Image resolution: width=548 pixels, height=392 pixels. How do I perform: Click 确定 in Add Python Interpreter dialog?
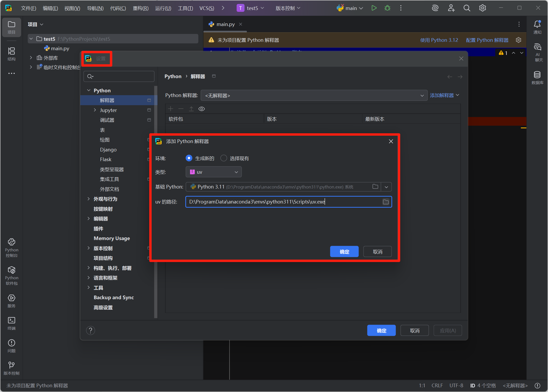[344, 252]
